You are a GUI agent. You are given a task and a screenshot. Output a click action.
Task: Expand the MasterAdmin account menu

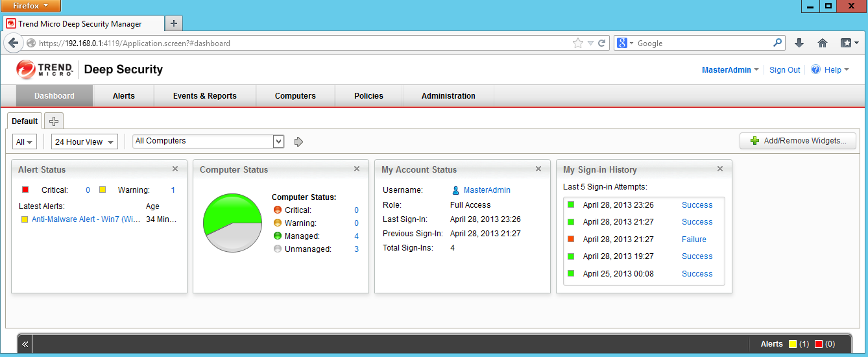click(x=730, y=70)
